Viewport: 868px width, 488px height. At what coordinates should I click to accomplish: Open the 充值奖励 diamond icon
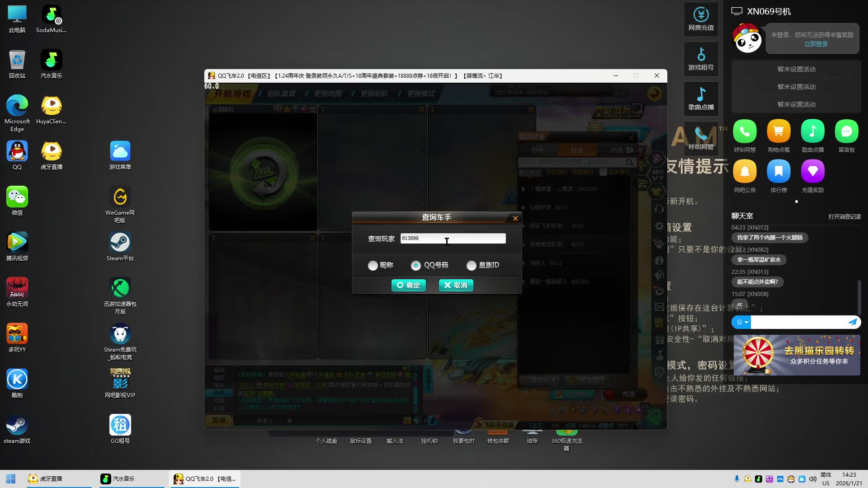click(812, 172)
